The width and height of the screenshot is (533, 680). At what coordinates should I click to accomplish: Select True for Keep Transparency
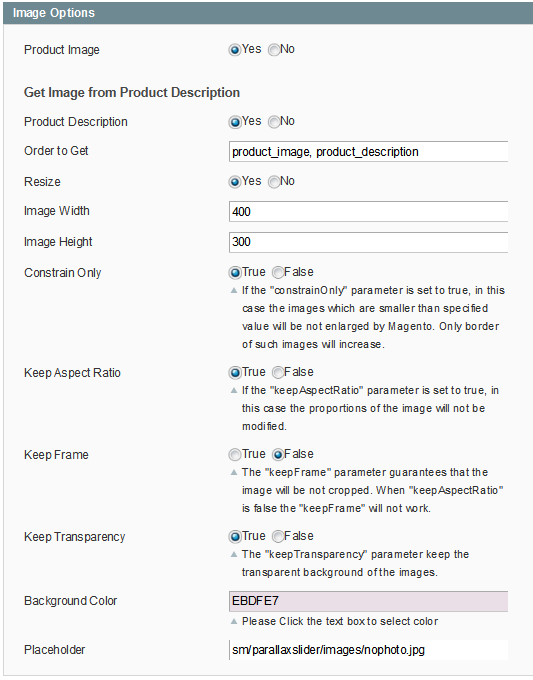pos(235,536)
